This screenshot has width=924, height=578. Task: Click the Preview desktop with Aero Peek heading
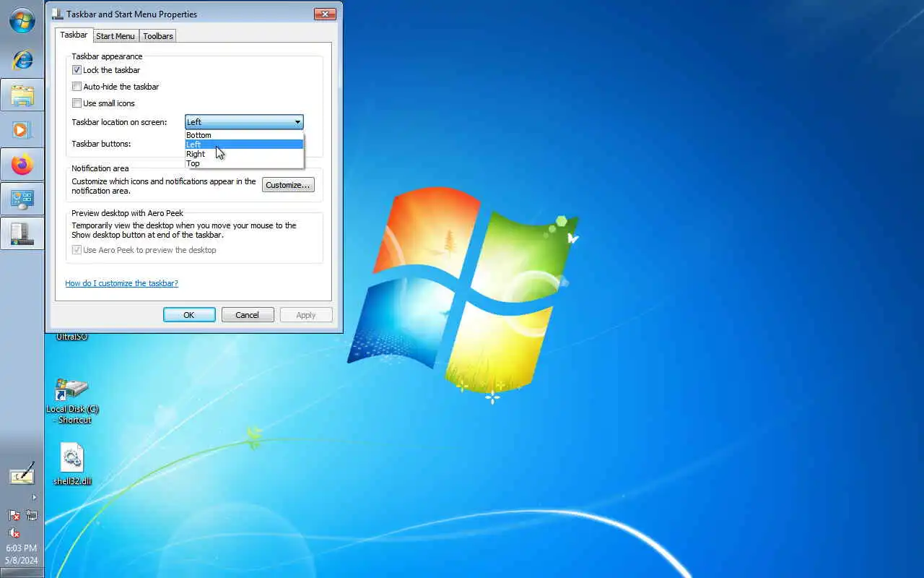tap(128, 213)
